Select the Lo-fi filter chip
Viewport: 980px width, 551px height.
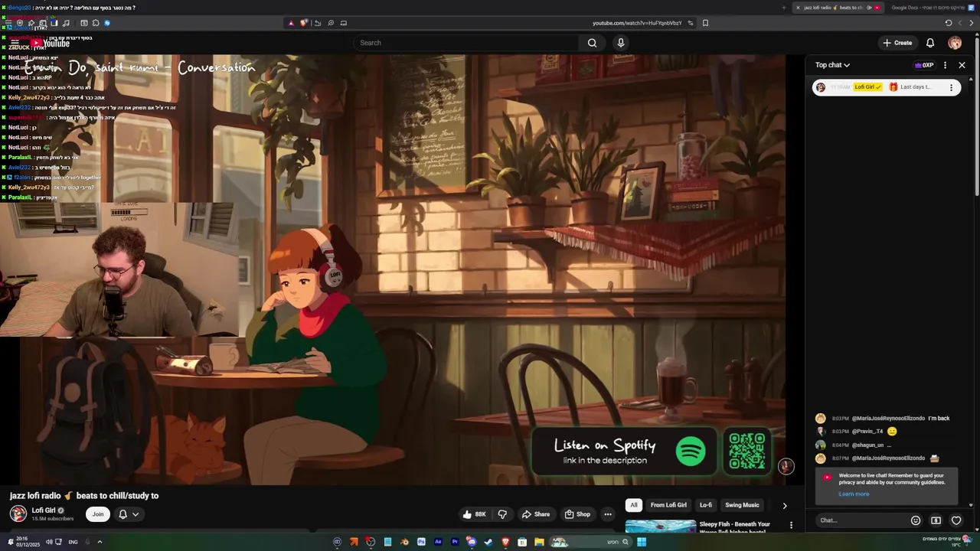click(706, 505)
